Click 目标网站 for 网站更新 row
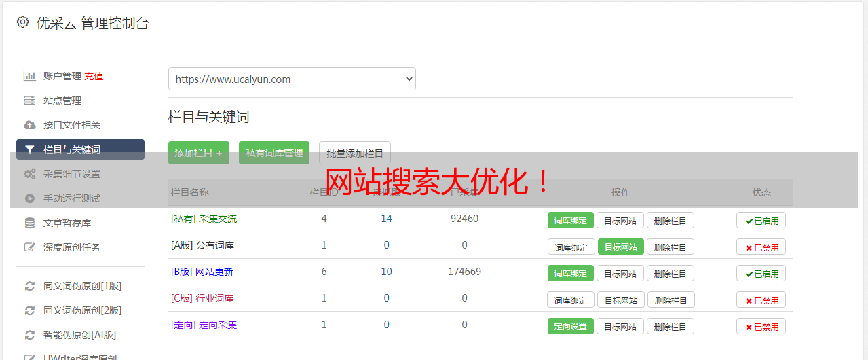868x360 pixels. point(620,273)
